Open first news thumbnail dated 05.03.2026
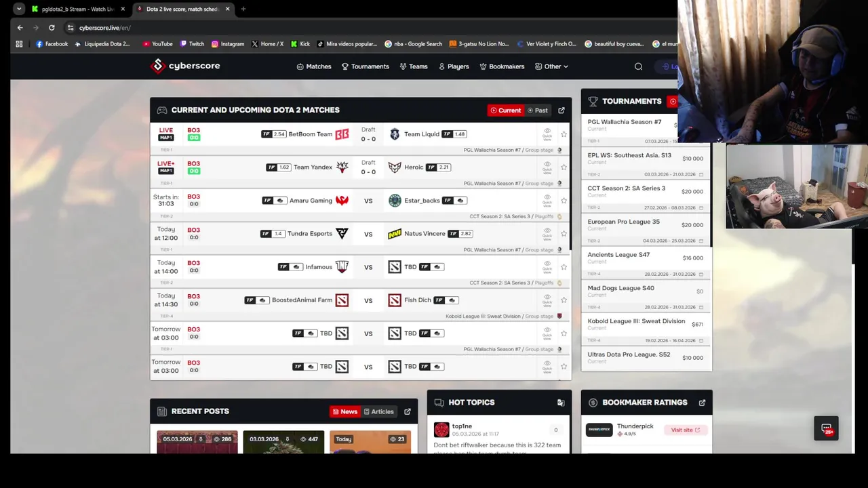The width and height of the screenshot is (868, 488). pos(197,442)
